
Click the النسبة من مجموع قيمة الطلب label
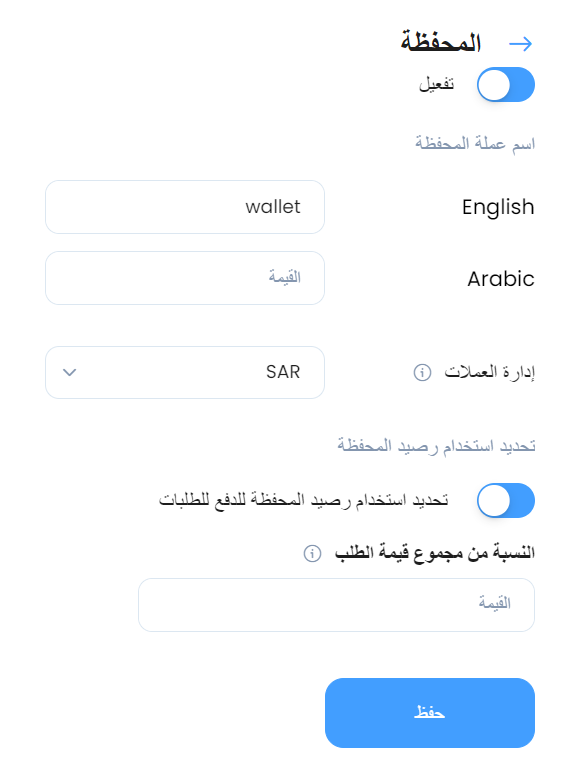tap(435, 554)
